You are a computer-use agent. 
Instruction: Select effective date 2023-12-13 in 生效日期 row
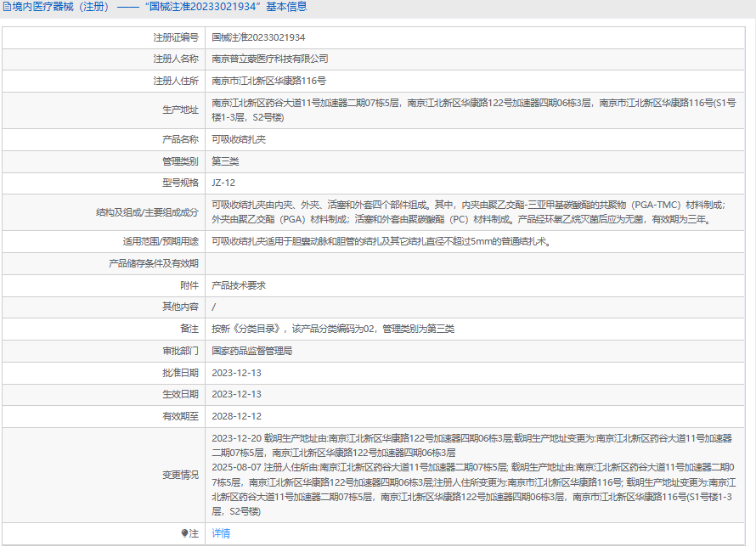(236, 394)
